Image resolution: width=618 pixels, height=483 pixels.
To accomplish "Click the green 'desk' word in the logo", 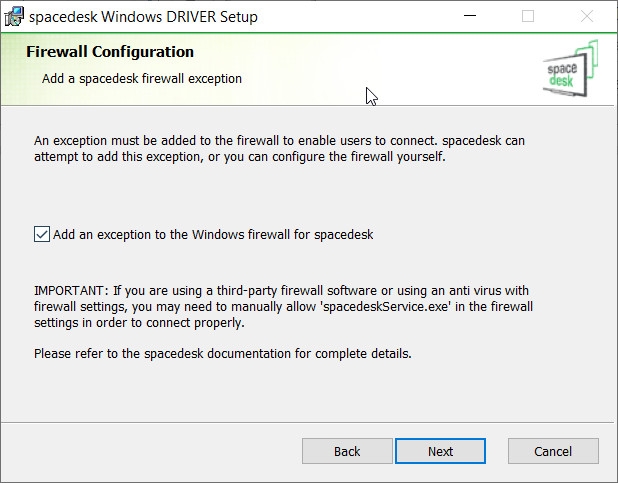I will pyautogui.click(x=562, y=81).
